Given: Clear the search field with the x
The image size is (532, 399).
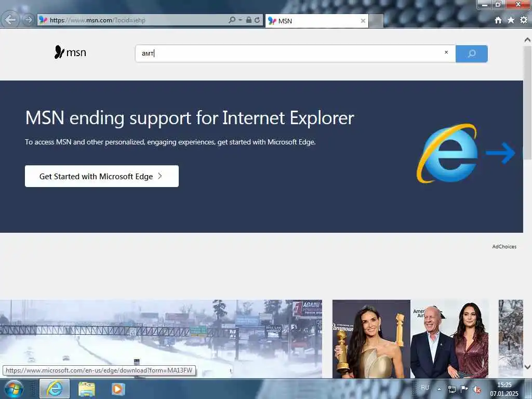Looking at the screenshot, I should point(446,52).
